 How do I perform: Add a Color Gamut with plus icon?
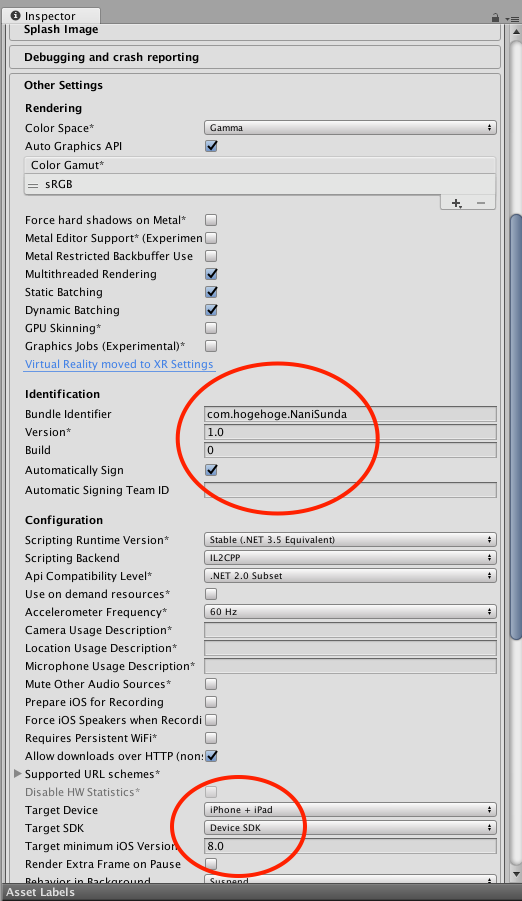(456, 203)
